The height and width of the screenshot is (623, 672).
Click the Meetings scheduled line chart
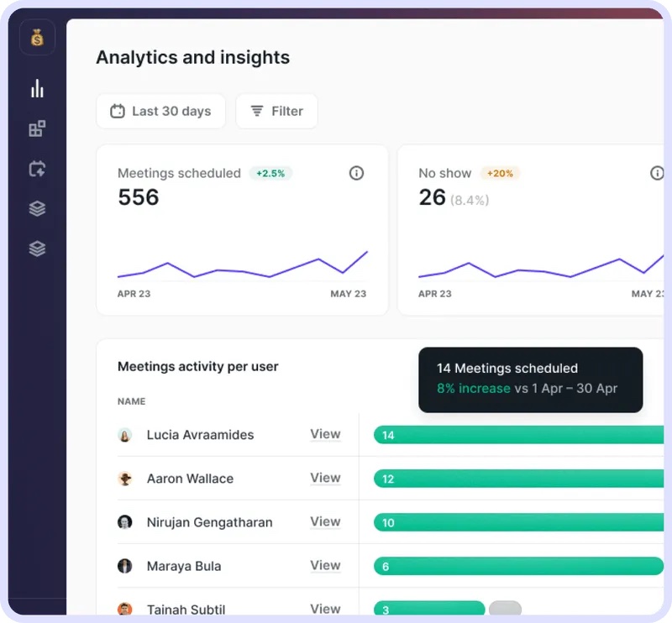tap(243, 264)
